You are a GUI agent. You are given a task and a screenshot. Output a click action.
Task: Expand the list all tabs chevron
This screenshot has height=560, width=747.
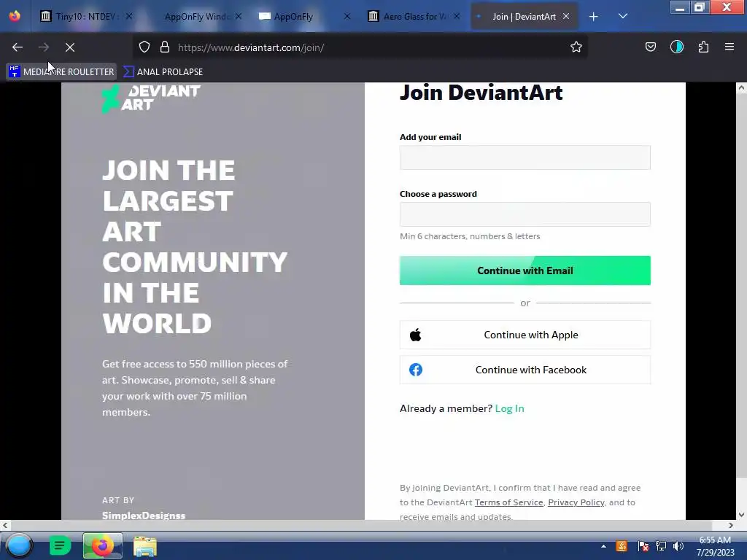623,16
